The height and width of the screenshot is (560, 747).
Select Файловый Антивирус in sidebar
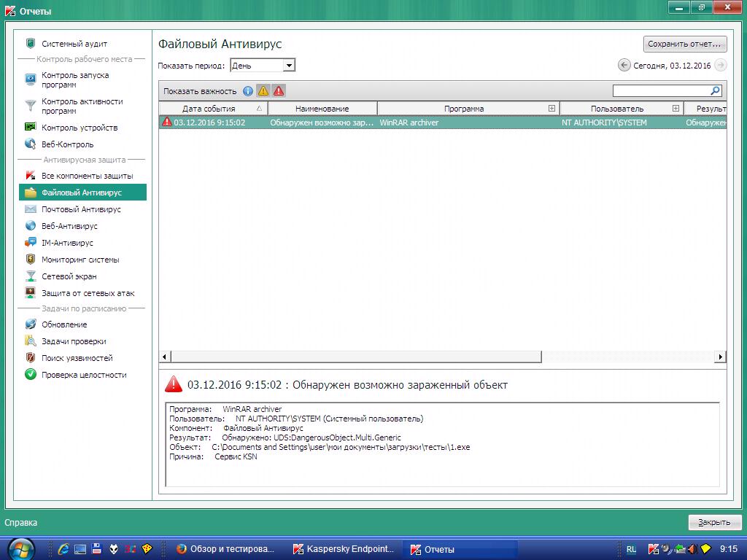click(83, 192)
